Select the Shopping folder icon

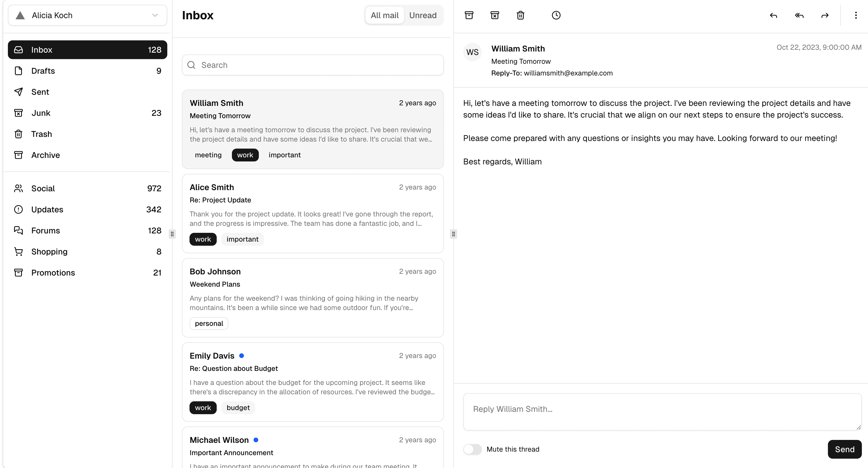click(x=18, y=251)
